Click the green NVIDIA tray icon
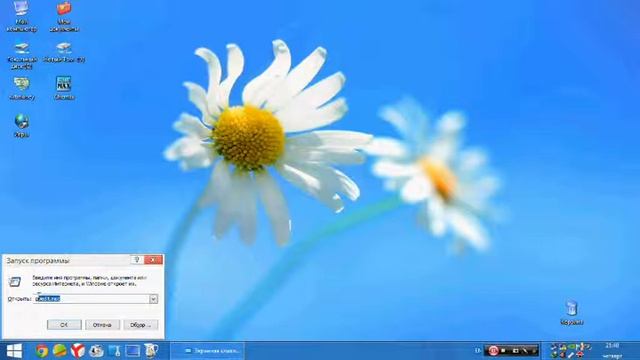The width and height of the screenshot is (640, 360). (x=571, y=347)
